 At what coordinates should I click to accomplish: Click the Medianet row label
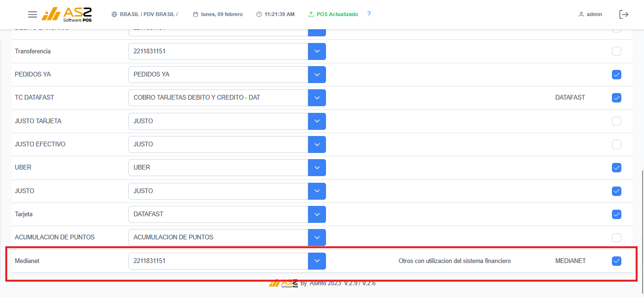(x=27, y=261)
